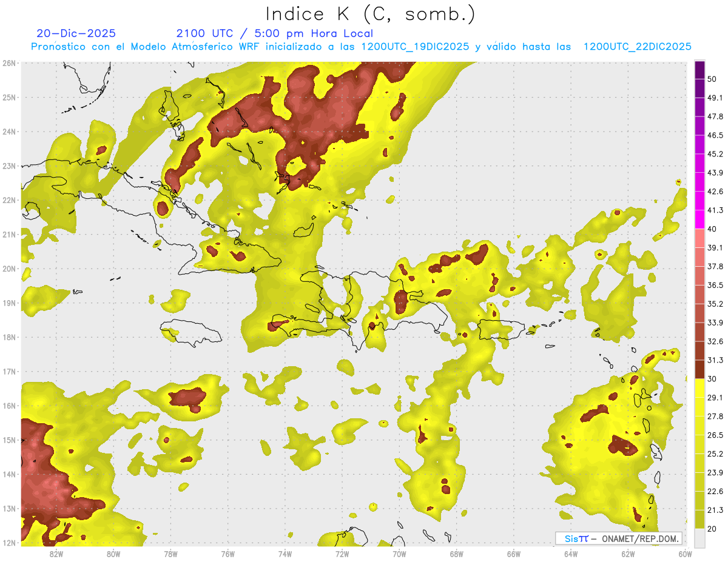Viewport: 728px width, 562px height.
Task: Select the date label '20-Dic-2025'
Action: [x=76, y=33]
